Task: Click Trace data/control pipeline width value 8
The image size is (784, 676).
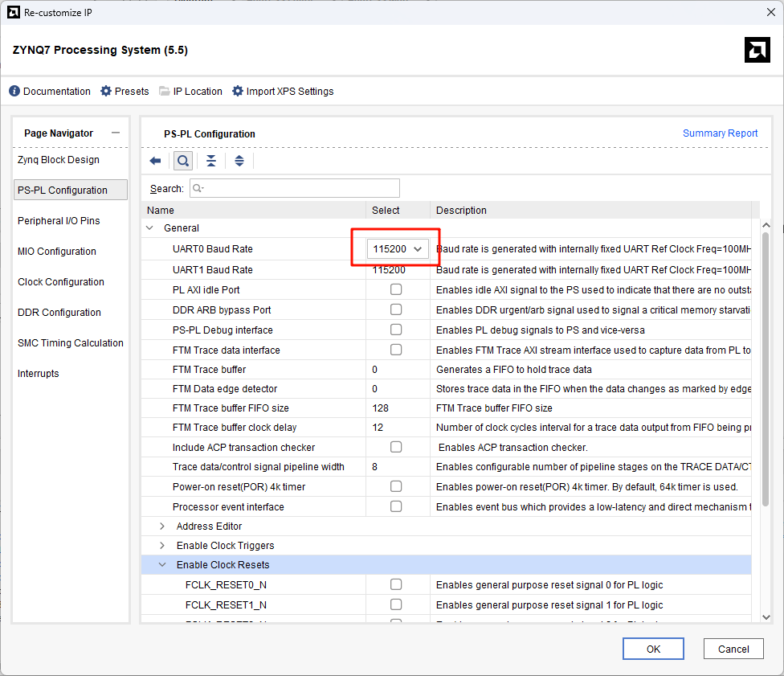Action: (374, 467)
